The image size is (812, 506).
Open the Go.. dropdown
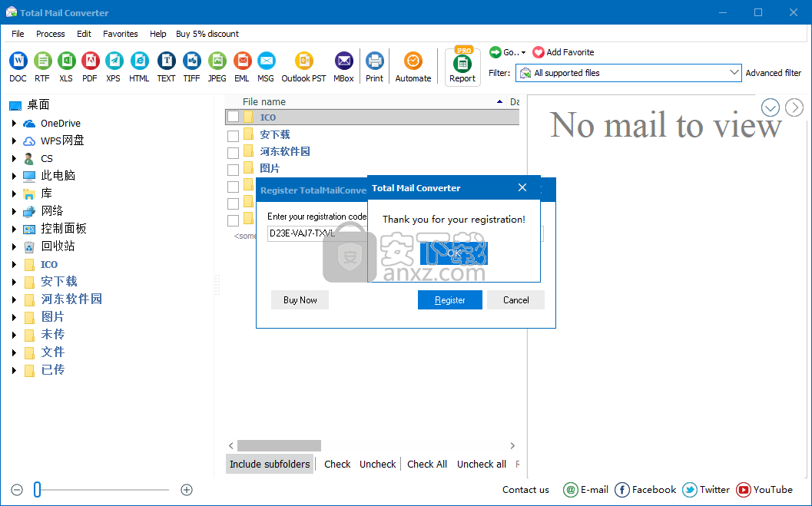pyautogui.click(x=508, y=52)
